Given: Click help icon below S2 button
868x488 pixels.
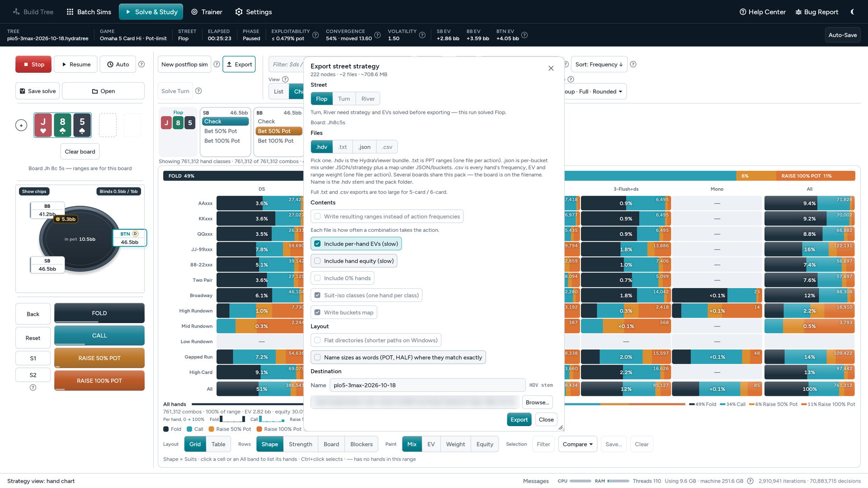Looking at the screenshot, I should (33, 388).
